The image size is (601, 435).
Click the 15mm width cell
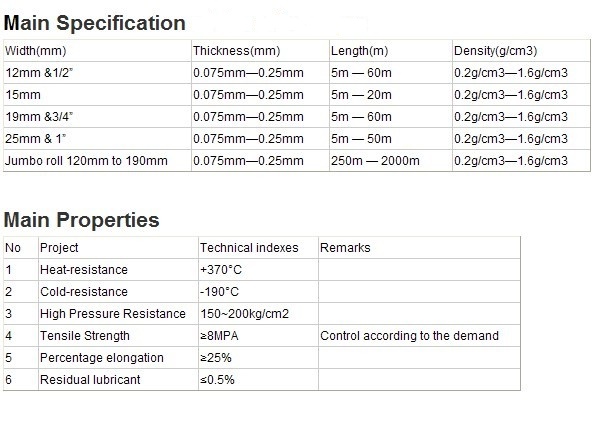pos(20,94)
